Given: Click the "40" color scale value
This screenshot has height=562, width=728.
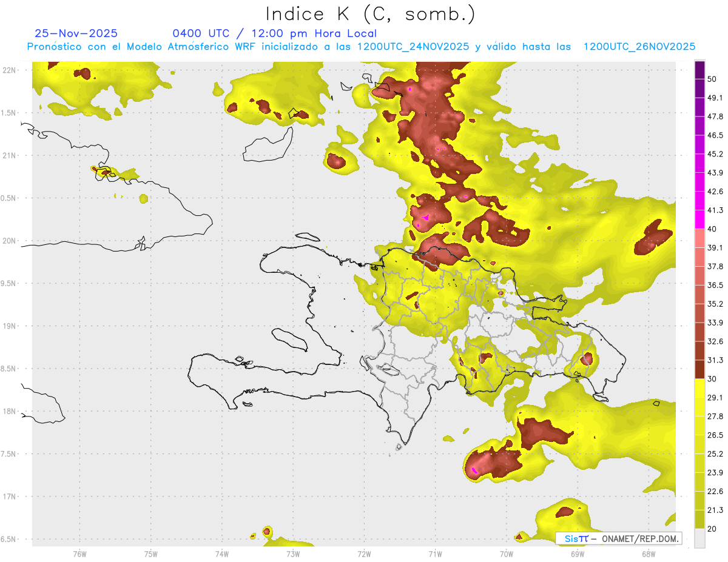Looking at the screenshot, I should click(x=712, y=229).
